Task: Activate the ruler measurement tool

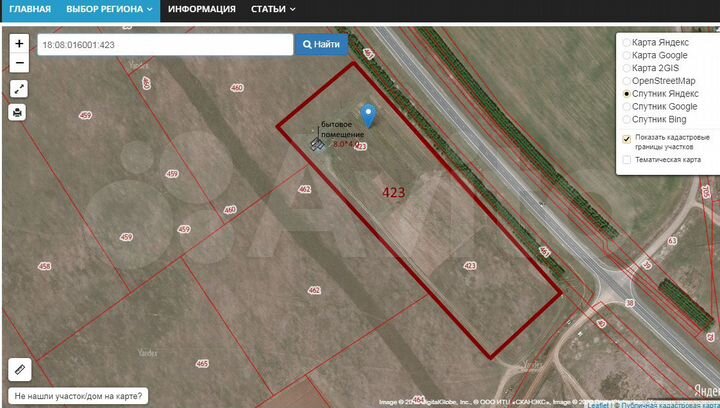Action: (x=20, y=369)
